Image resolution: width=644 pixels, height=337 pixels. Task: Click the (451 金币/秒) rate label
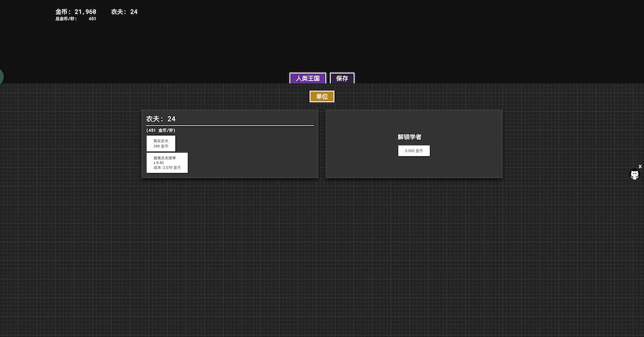160,130
